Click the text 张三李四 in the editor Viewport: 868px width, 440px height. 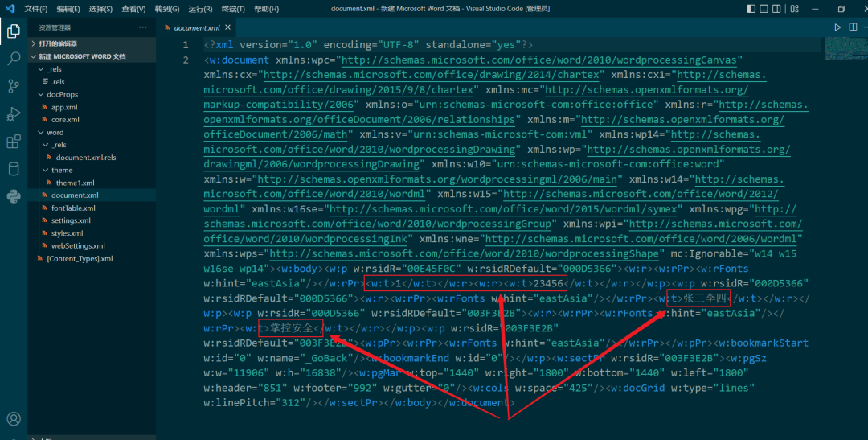pos(704,298)
